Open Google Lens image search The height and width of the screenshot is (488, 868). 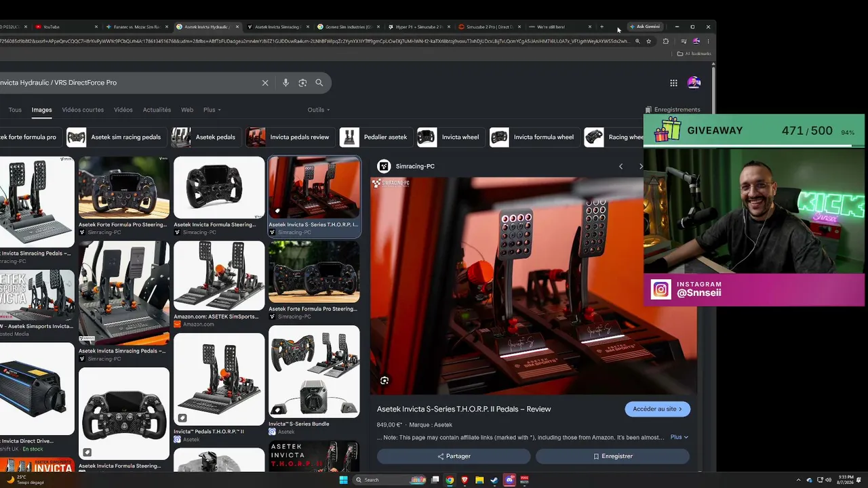pyautogui.click(x=302, y=83)
